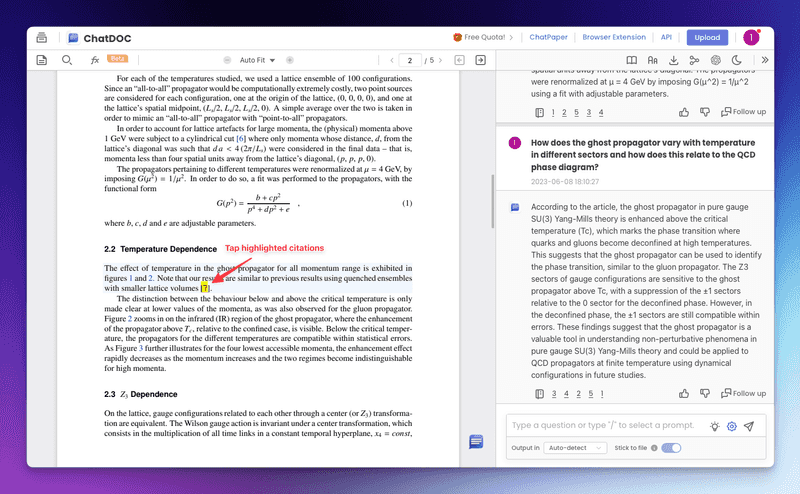Open the file drawer icon beside ChatDOC logo
This screenshot has height=494, width=800.
(x=41, y=38)
